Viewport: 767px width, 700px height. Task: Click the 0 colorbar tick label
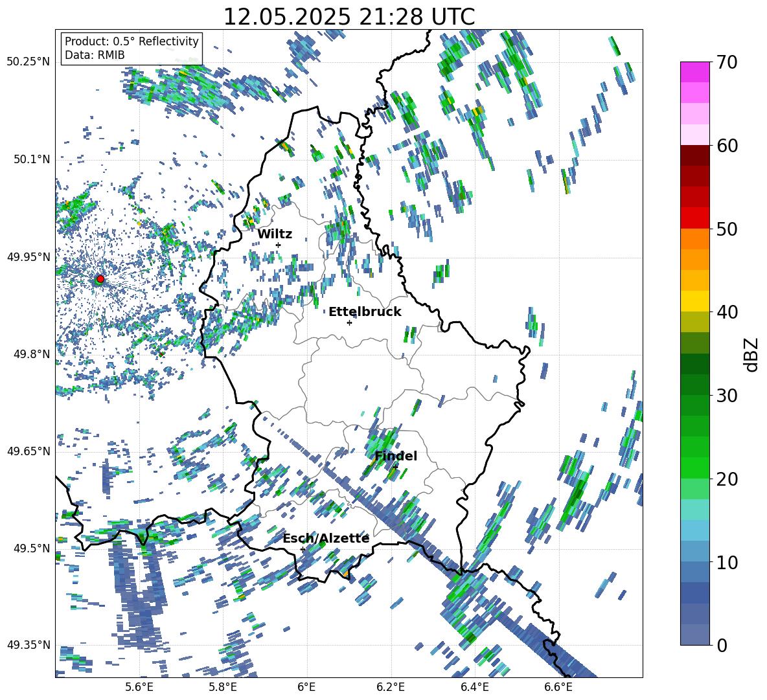click(x=722, y=646)
